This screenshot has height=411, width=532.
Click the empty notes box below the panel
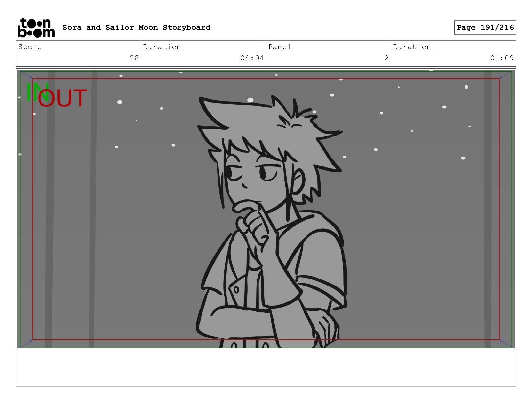click(266, 369)
